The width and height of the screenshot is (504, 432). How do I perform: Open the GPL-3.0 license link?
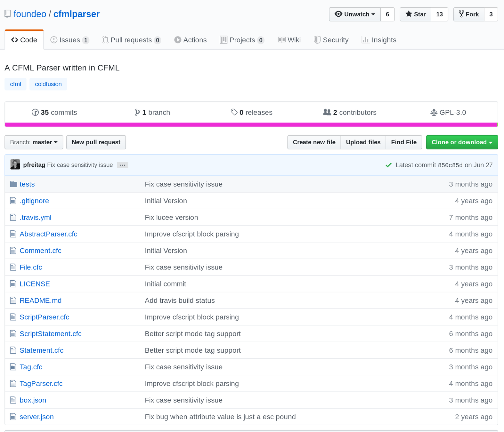(448, 112)
